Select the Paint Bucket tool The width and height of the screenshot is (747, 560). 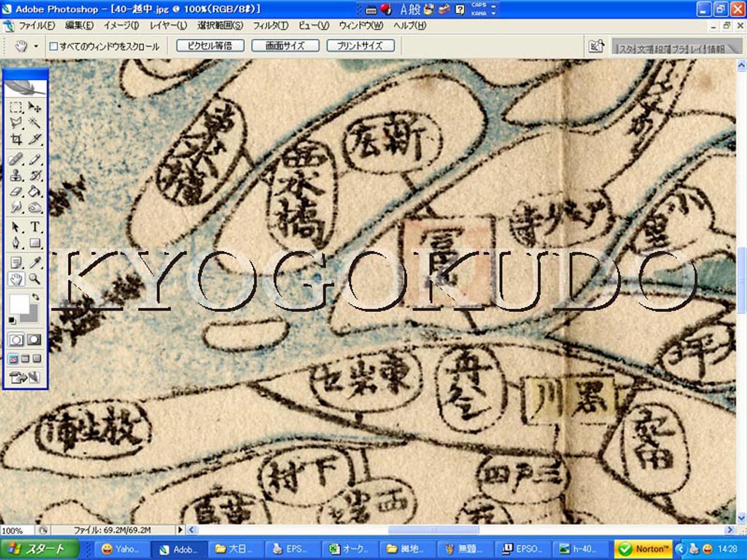click(x=34, y=192)
